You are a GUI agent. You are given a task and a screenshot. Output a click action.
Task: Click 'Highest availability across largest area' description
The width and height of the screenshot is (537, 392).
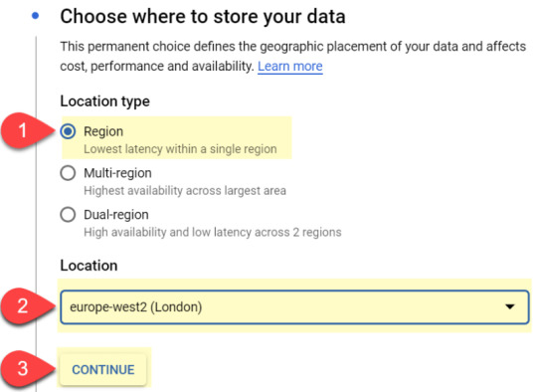[185, 191]
